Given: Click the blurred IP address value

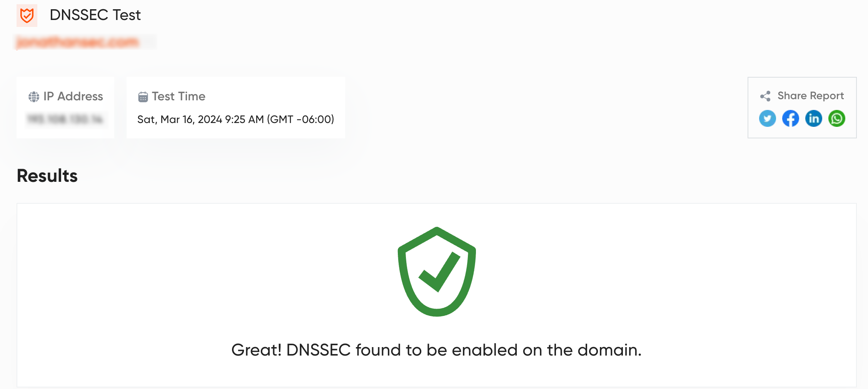Looking at the screenshot, I should click(x=65, y=120).
